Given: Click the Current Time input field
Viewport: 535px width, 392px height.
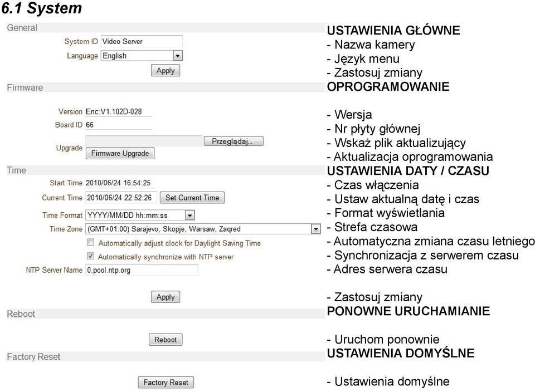Looking at the screenshot, I should point(121,198).
